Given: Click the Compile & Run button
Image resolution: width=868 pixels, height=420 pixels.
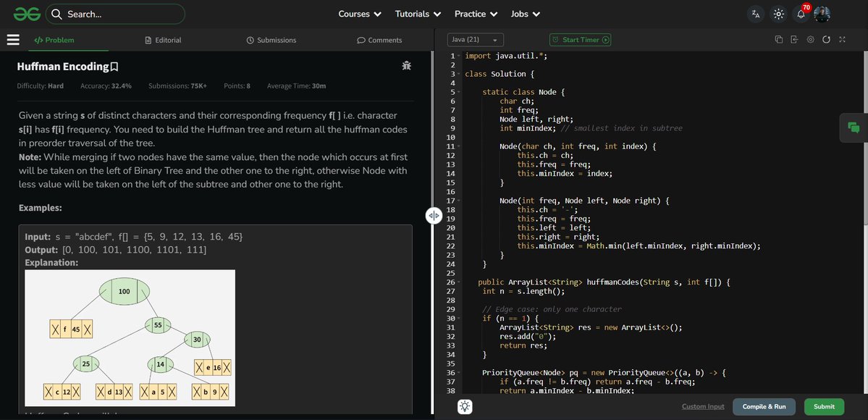Looking at the screenshot, I should click(x=764, y=407).
